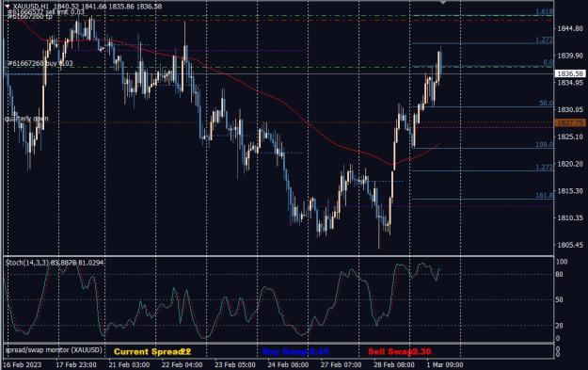Click the 0 level on the Stochastic scale
The width and height of the screenshot is (588, 370).
[x=558, y=338]
